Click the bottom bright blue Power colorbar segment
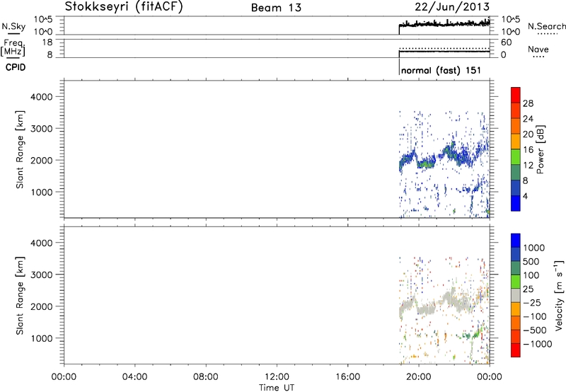The width and height of the screenshot is (566, 392). [x=516, y=203]
